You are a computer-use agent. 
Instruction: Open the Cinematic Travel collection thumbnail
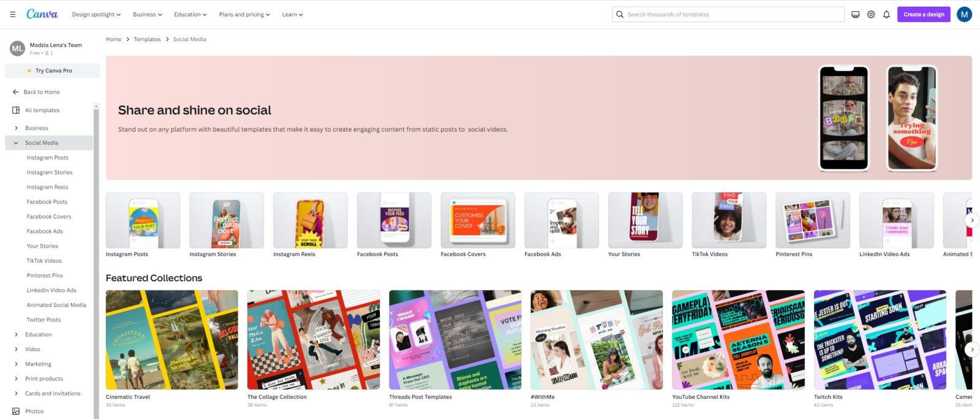171,339
